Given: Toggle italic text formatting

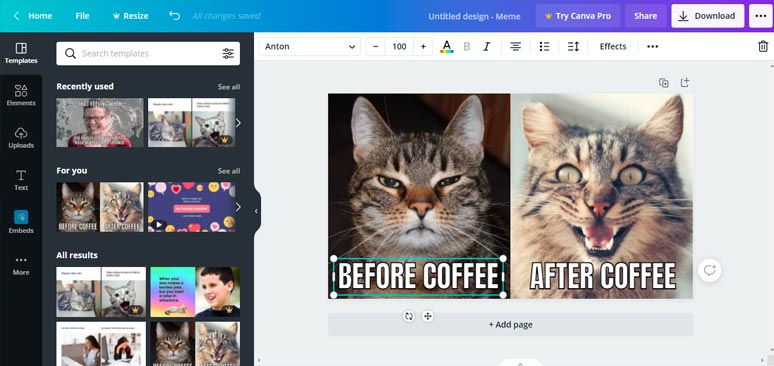Looking at the screenshot, I should tap(487, 46).
